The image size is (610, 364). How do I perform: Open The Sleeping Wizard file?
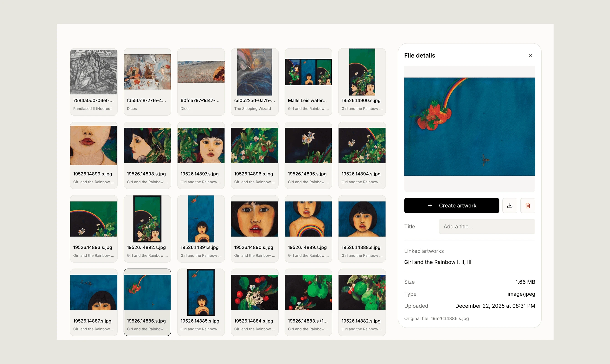coord(254,72)
